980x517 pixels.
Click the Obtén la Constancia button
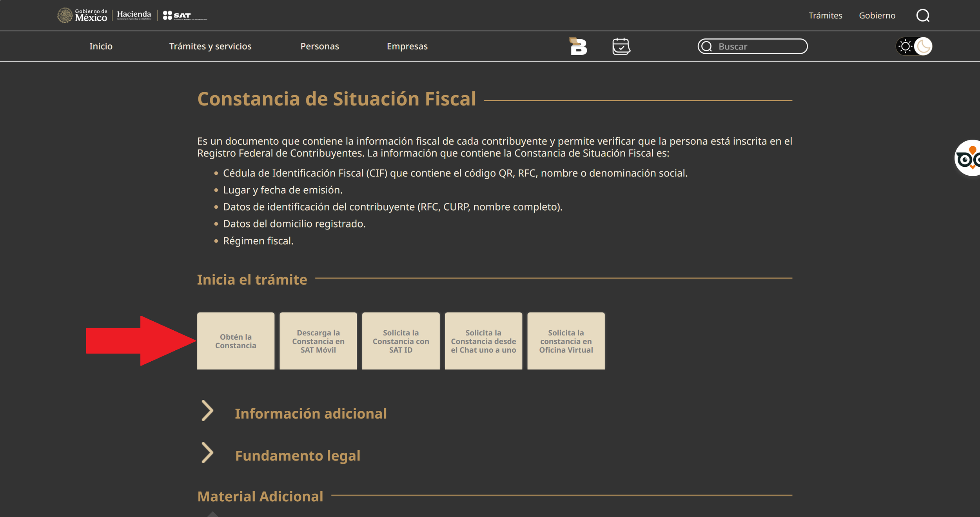pos(236,341)
